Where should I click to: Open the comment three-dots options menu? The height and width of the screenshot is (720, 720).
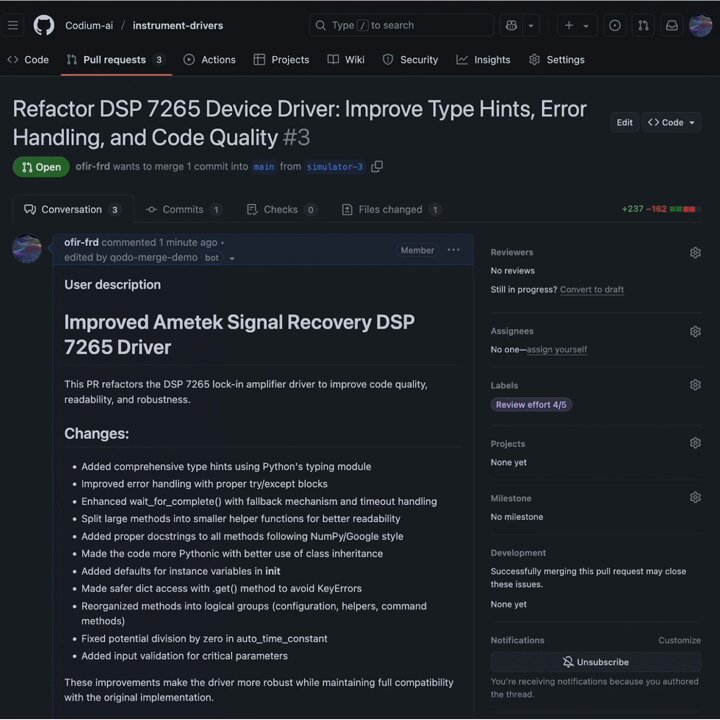pos(453,250)
